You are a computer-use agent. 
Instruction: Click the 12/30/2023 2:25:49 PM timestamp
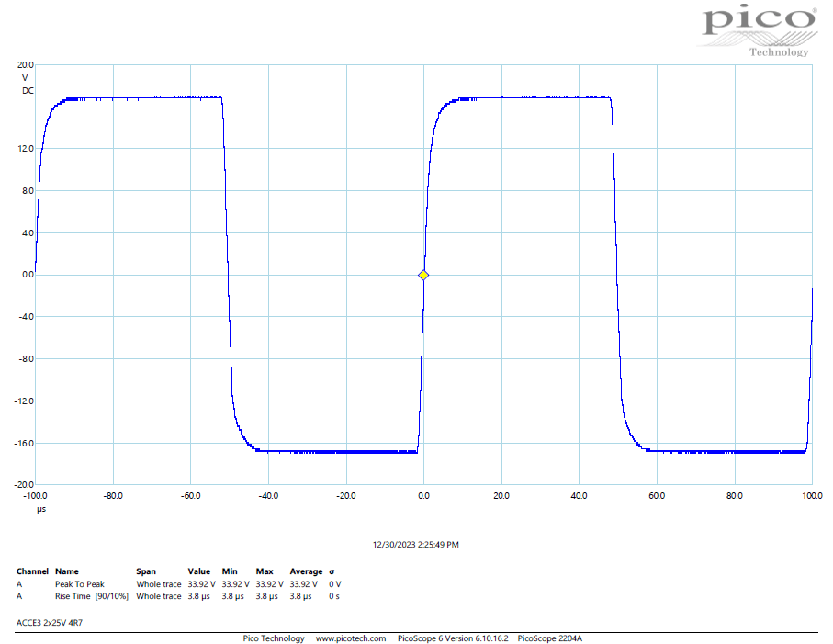click(415, 545)
